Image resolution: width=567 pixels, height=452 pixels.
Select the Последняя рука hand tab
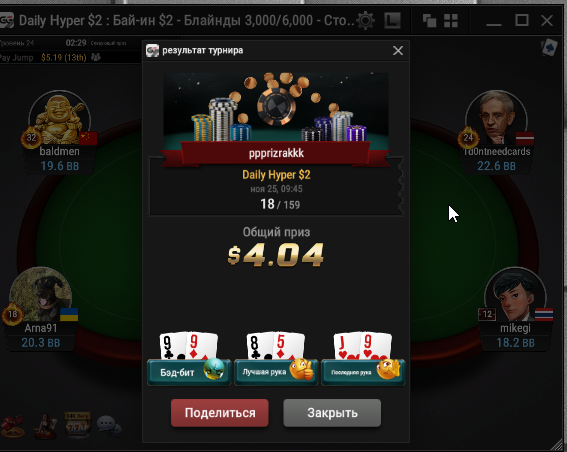[x=363, y=372]
